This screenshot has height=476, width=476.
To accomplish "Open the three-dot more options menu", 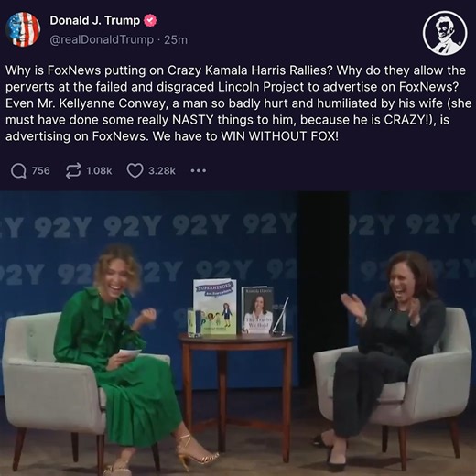I will tap(199, 171).
